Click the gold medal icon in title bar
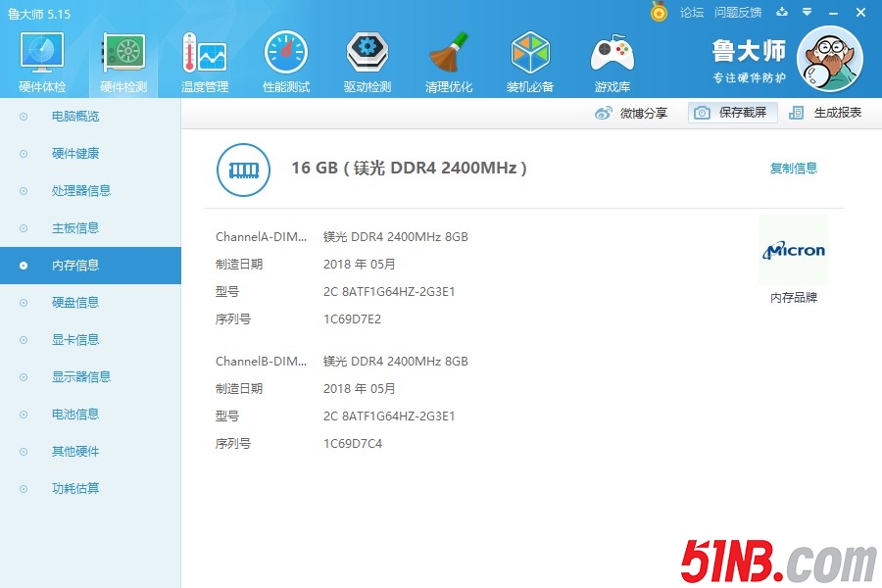Viewport: 882px width, 588px height. pyautogui.click(x=659, y=12)
